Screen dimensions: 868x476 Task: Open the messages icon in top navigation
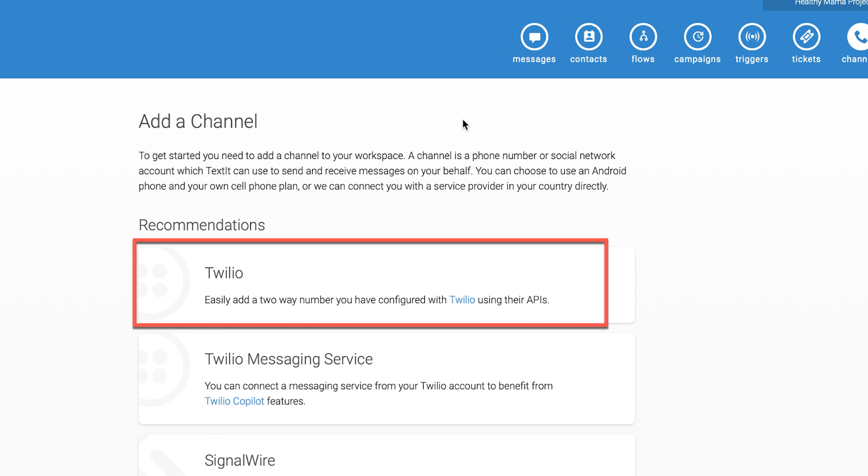(534, 37)
